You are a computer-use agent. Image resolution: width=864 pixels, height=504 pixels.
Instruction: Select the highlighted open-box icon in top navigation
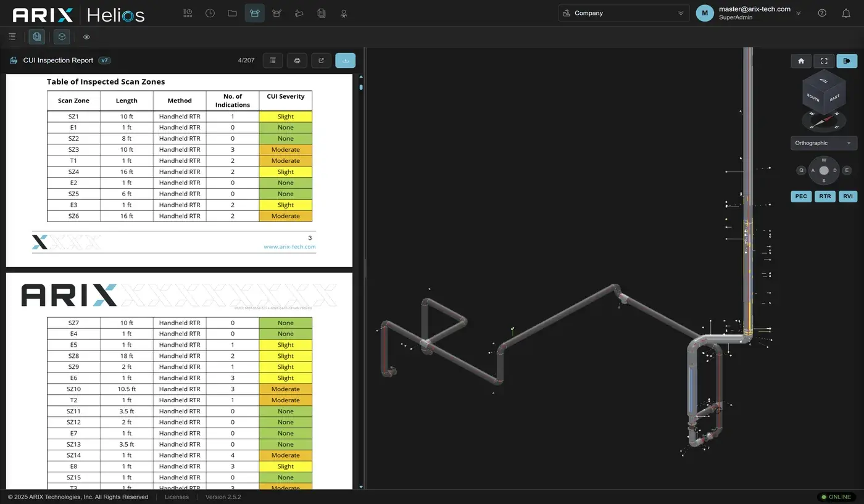254,13
